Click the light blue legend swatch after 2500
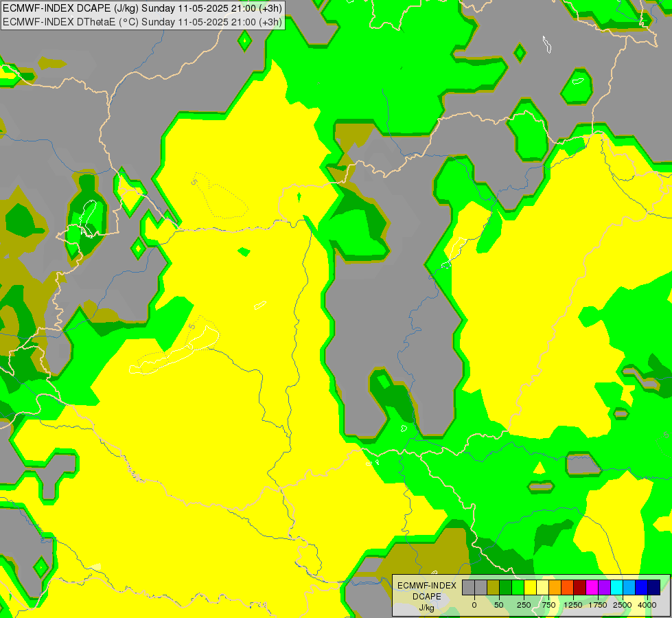 click(x=629, y=587)
